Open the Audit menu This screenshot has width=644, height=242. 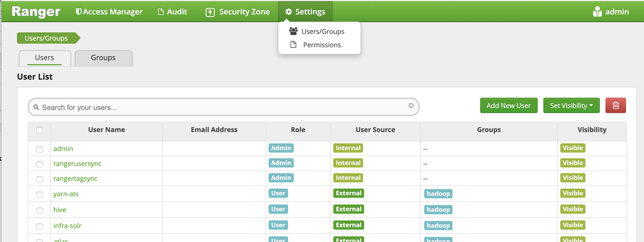pyautogui.click(x=172, y=12)
